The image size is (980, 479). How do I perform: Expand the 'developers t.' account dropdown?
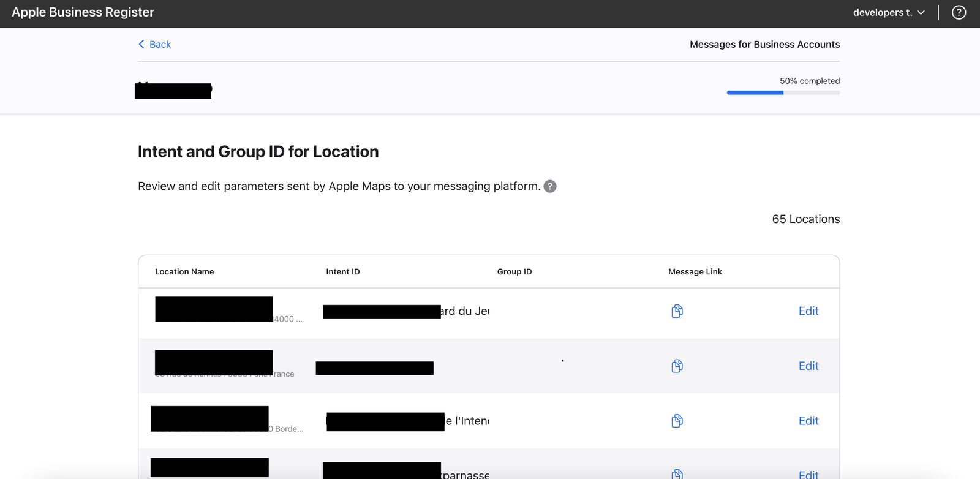pyautogui.click(x=889, y=12)
